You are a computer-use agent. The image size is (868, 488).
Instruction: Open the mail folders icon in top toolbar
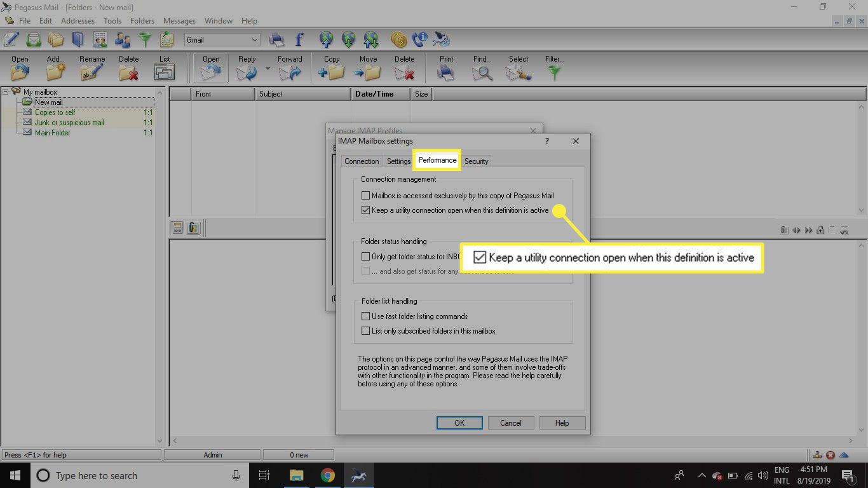point(56,40)
